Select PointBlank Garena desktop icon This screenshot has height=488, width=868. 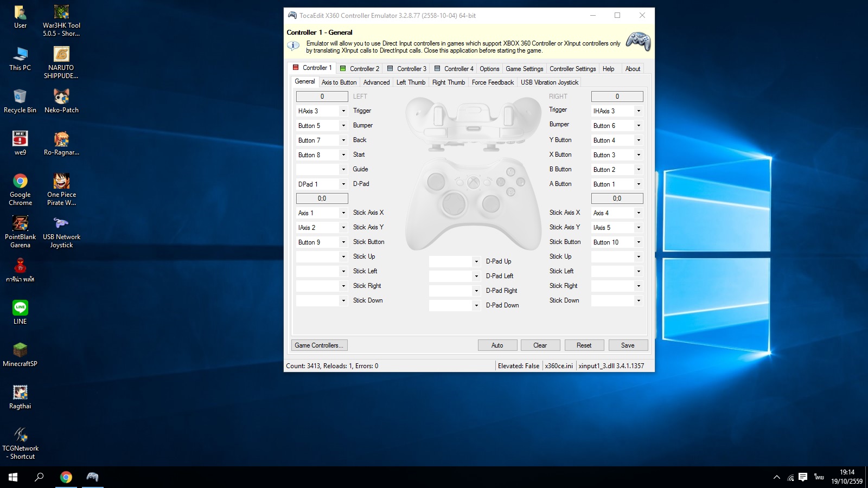tap(20, 232)
